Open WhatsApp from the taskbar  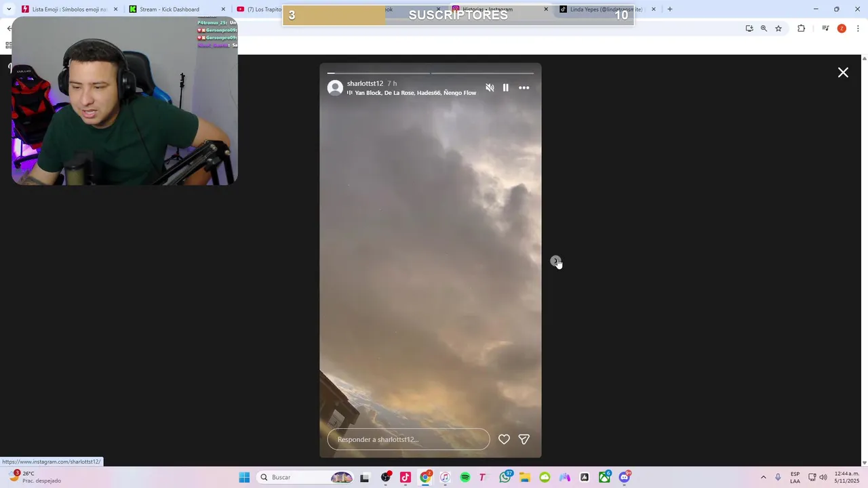[505, 477]
